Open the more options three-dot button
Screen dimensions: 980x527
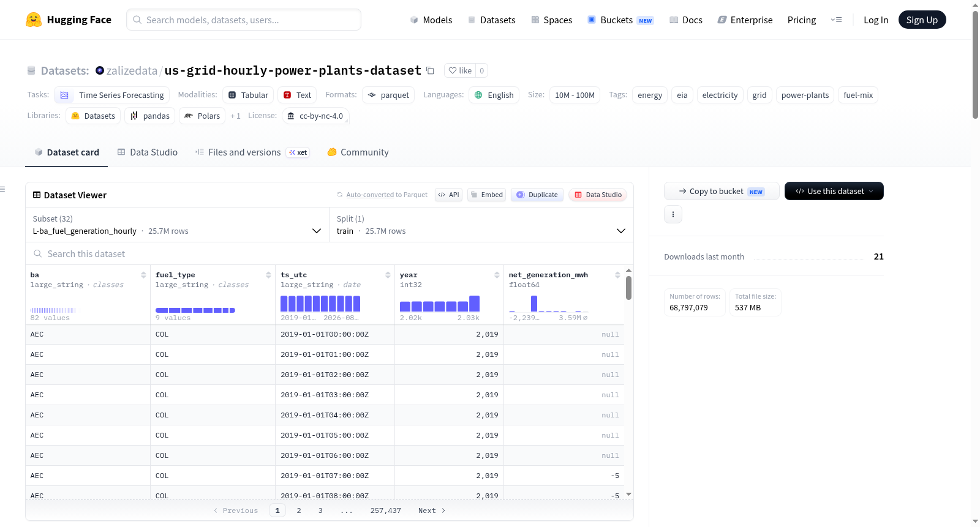coord(673,214)
